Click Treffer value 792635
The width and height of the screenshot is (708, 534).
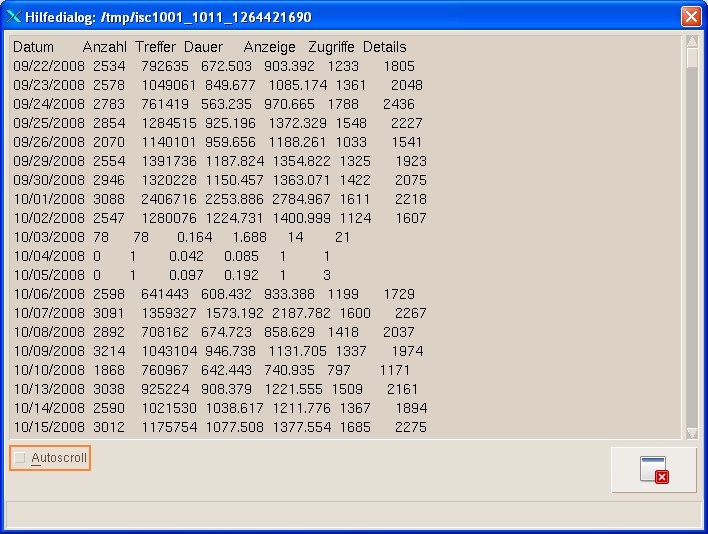pos(165,66)
